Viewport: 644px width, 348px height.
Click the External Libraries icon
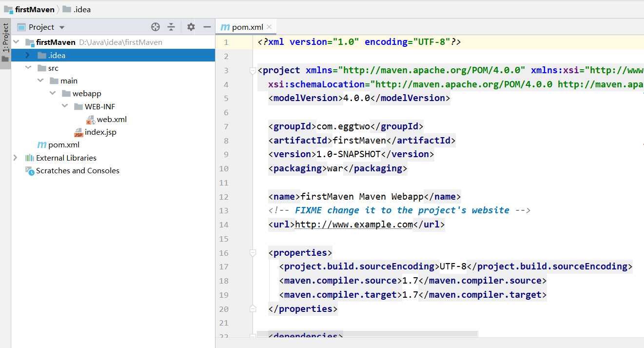[29, 158]
